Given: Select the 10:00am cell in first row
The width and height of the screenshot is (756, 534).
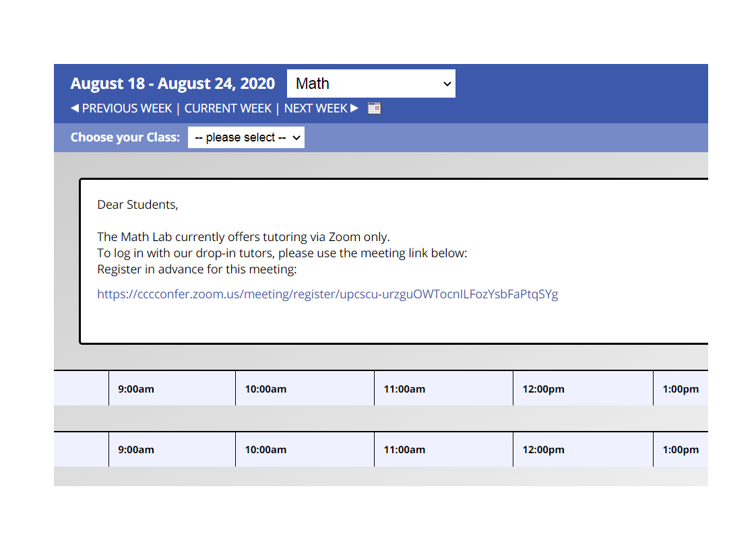Looking at the screenshot, I should pos(305,389).
